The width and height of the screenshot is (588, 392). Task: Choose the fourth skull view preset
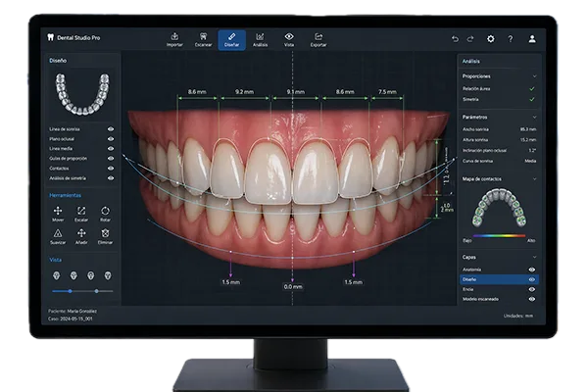pyautogui.click(x=108, y=276)
